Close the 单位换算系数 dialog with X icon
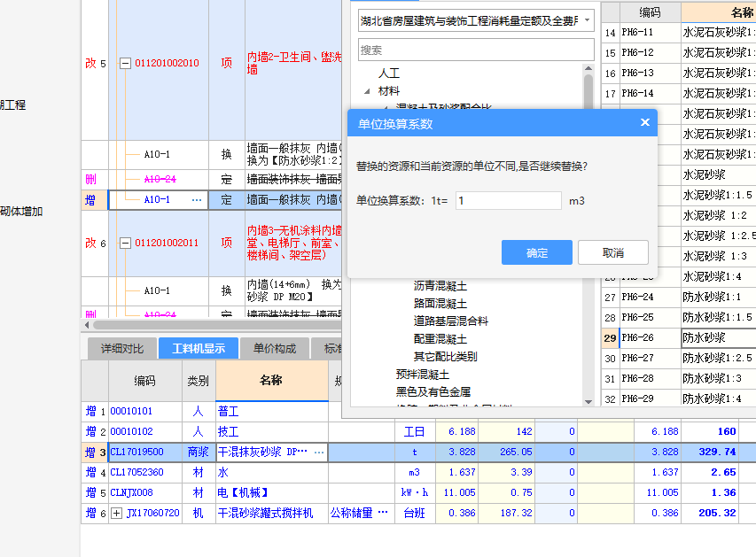Viewport: 756px width, 557px height. pyautogui.click(x=644, y=123)
